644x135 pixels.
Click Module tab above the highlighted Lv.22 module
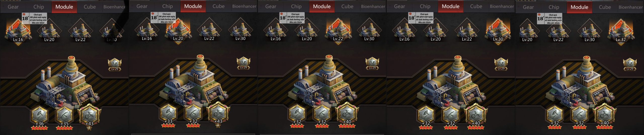click(322, 6)
